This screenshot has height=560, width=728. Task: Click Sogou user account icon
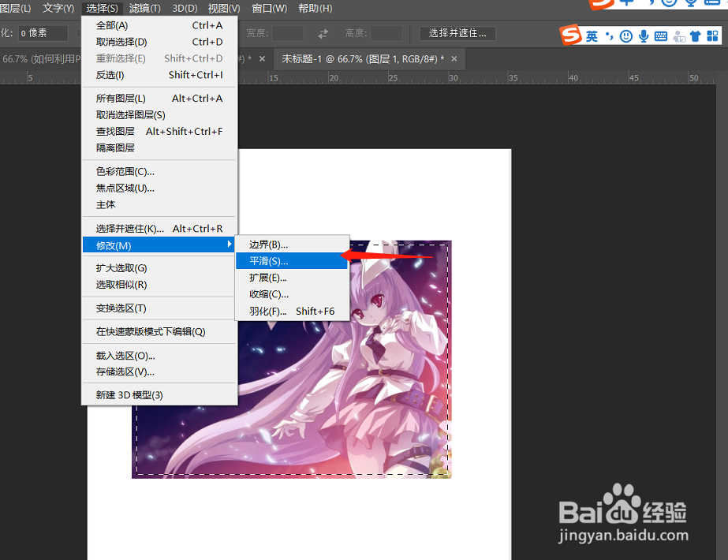click(679, 36)
